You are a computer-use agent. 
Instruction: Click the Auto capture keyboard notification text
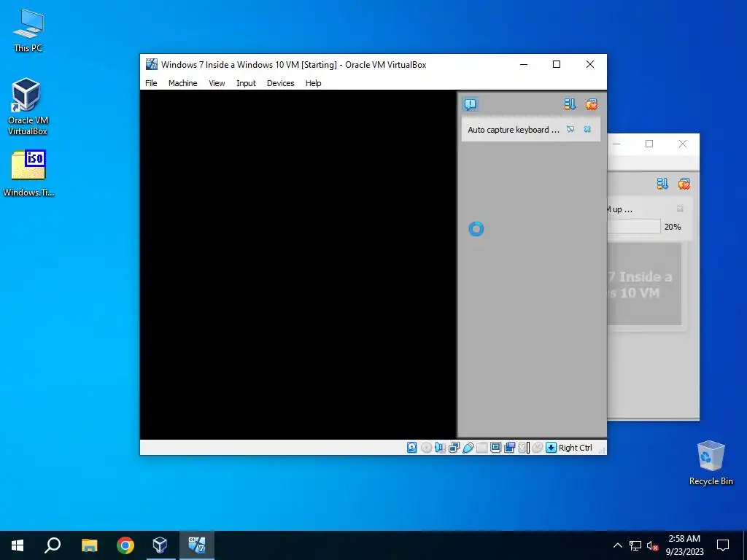tap(513, 130)
